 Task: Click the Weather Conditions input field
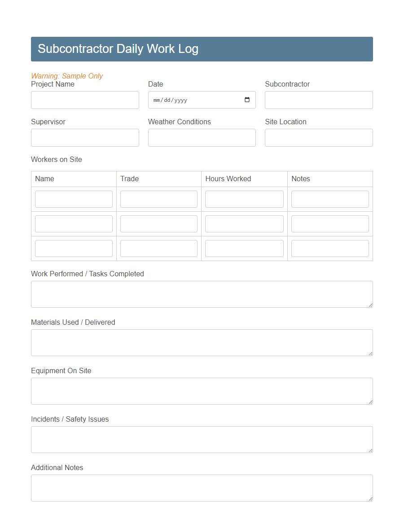[x=202, y=138]
